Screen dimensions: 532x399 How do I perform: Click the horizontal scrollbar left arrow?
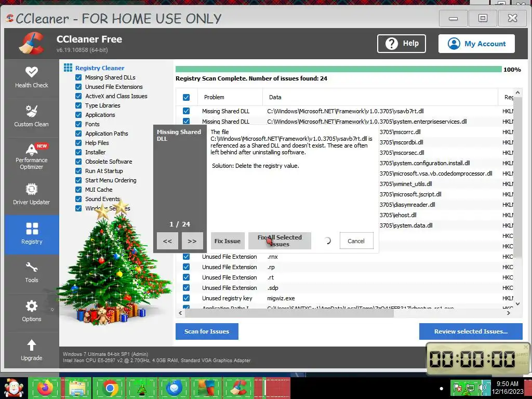tap(180, 313)
